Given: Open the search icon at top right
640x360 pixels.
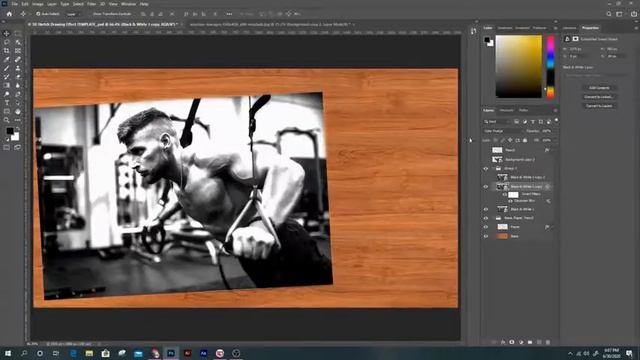Looking at the screenshot, I should tap(609, 14).
